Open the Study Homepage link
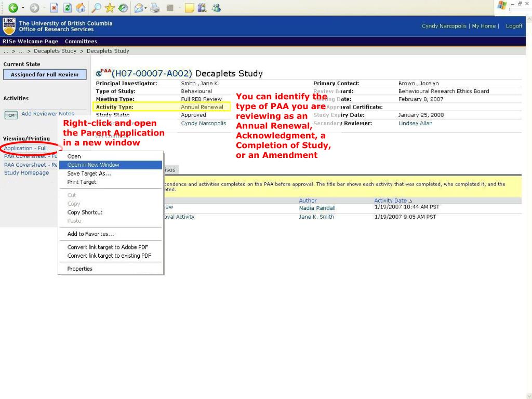This screenshot has width=532, height=399. [26, 172]
